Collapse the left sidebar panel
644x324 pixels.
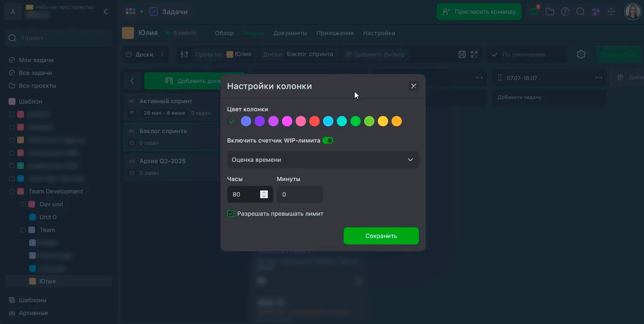106,12
